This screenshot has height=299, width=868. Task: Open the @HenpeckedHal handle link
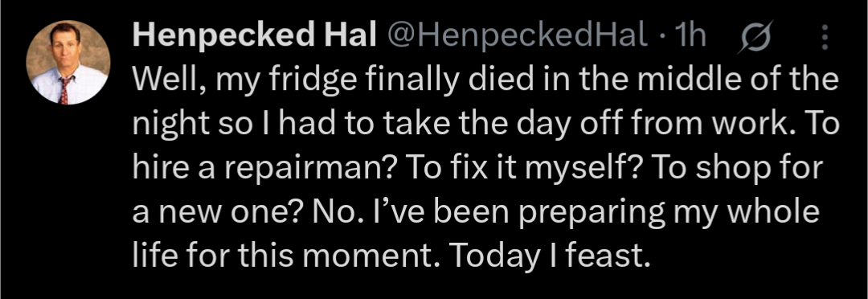click(x=518, y=36)
